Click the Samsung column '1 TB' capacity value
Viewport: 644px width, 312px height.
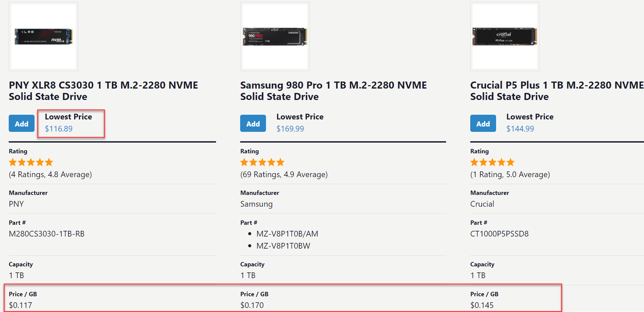click(248, 275)
